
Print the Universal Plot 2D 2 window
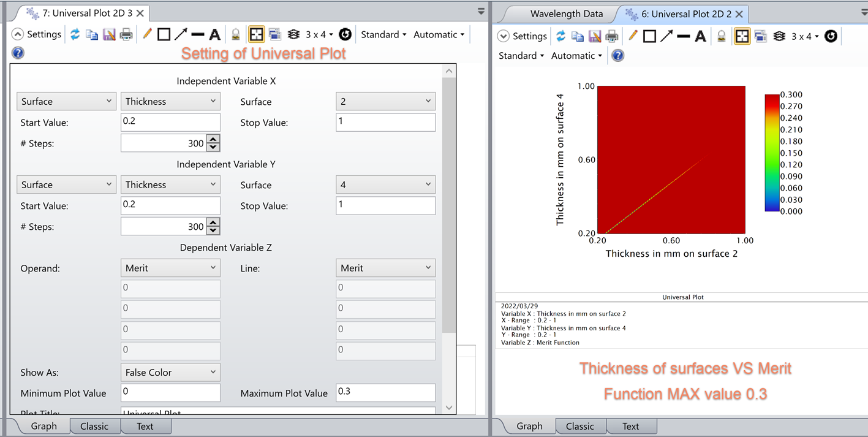tap(612, 36)
